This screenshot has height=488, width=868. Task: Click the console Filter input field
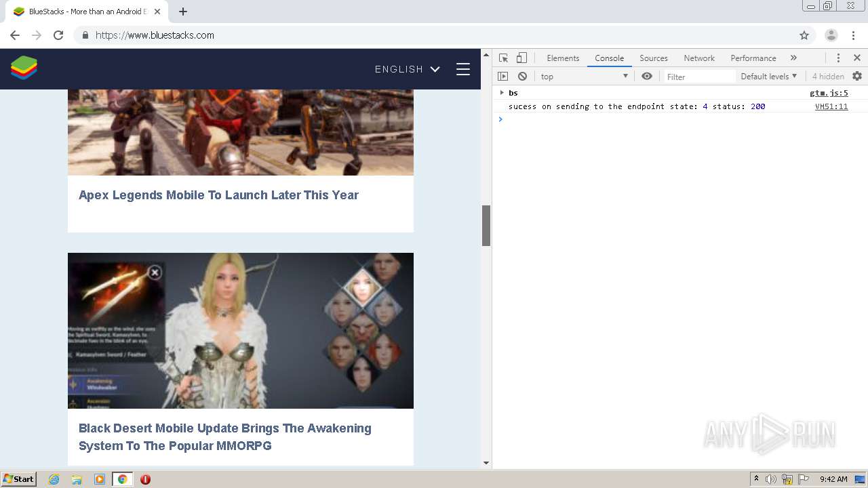coord(699,77)
